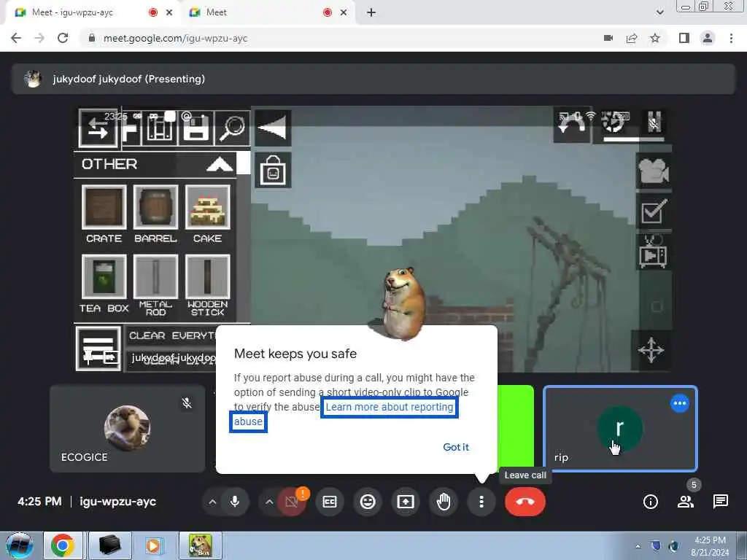Click the undo curved arrow in game
Viewport: 747px width, 560px height.
pos(572,125)
